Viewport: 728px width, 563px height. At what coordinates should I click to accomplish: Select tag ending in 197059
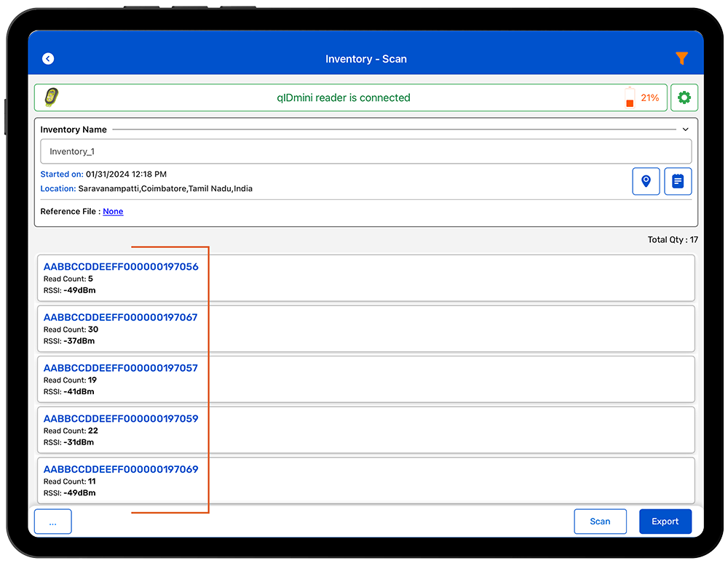[x=365, y=430]
